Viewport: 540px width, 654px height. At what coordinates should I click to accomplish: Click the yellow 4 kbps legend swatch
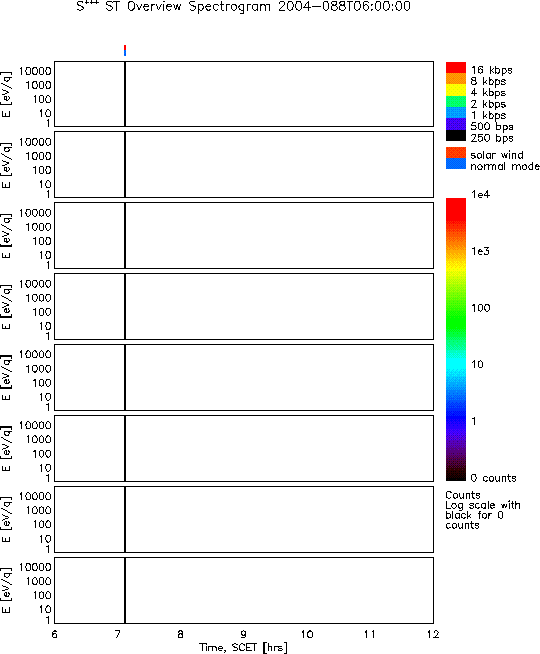456,91
